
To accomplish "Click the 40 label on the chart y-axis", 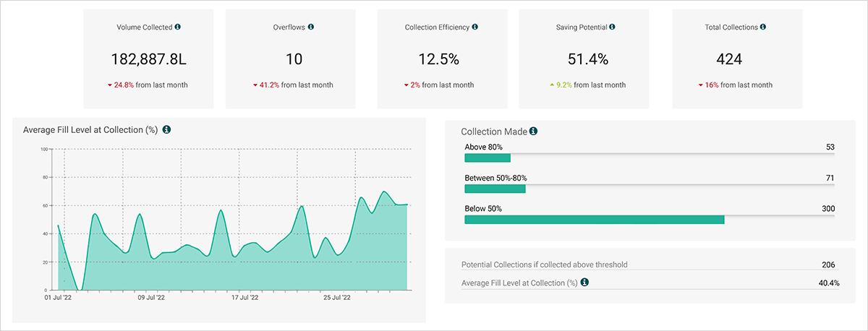I will [45, 233].
